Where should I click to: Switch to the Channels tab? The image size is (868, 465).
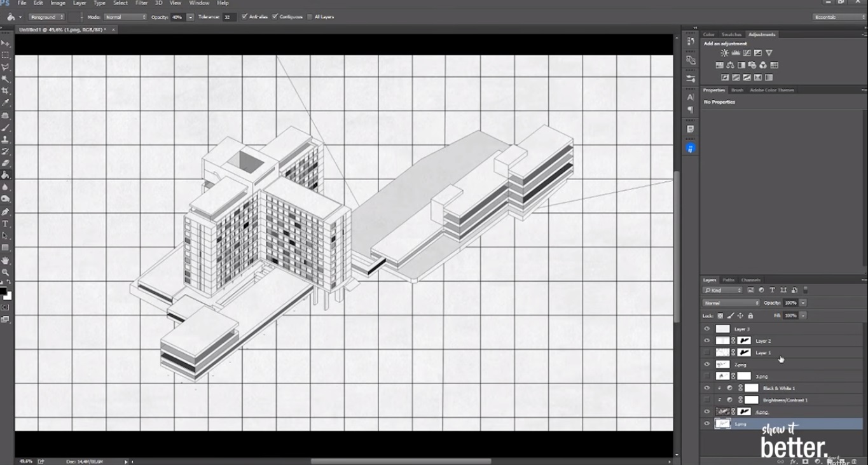[750, 279]
